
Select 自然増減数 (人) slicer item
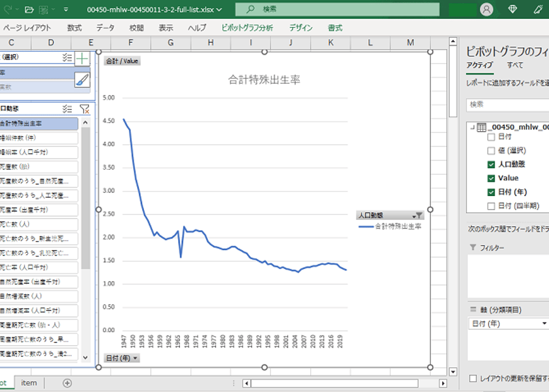pyautogui.click(x=39, y=296)
